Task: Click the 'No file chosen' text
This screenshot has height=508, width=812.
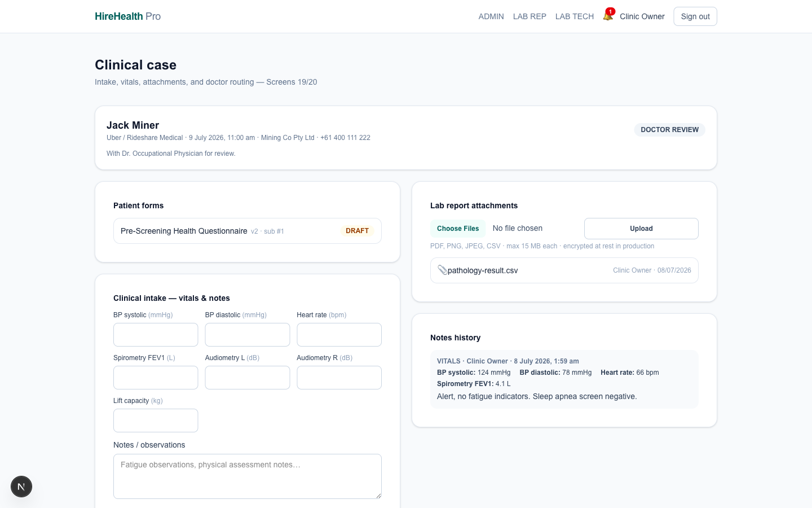Action: (x=518, y=229)
